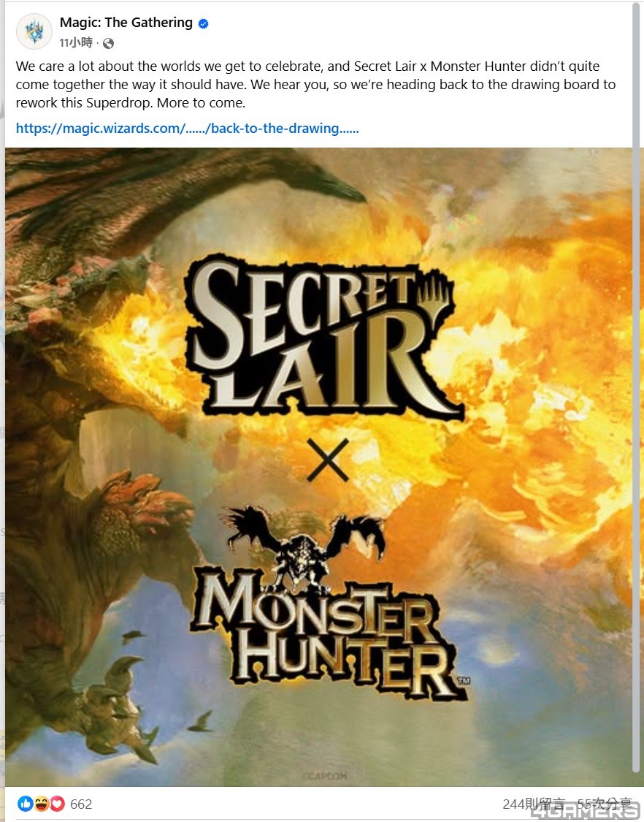Click the monster emblem above Monster Hunter logo
This screenshot has width=644, height=822.
click(304, 546)
